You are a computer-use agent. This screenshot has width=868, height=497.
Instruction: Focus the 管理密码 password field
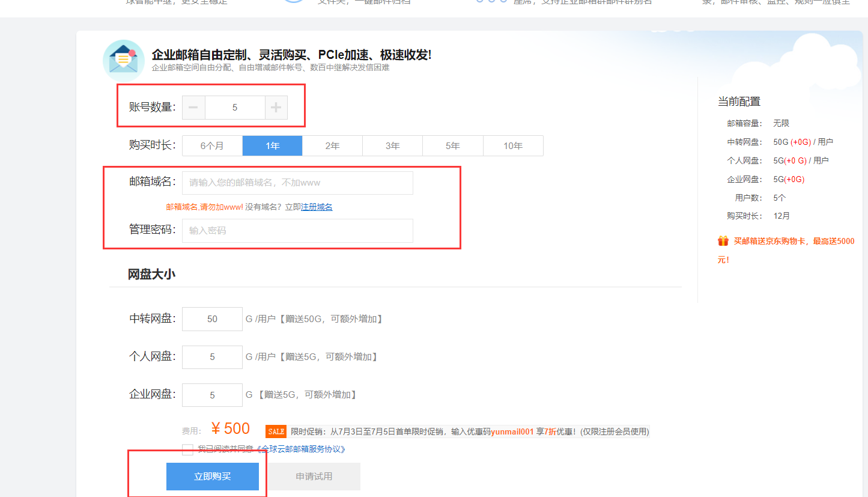297,231
